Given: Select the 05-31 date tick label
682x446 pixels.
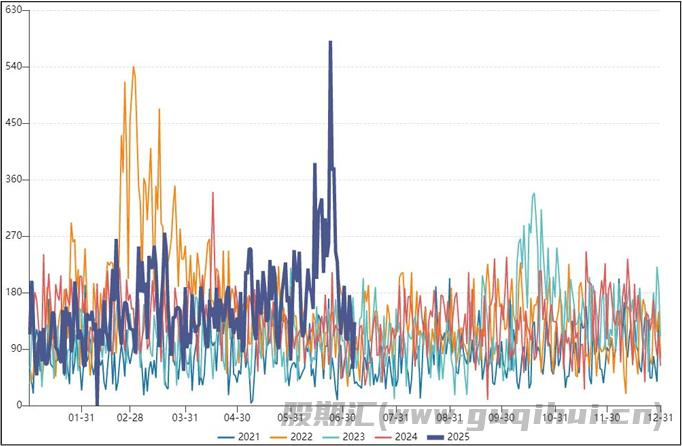Looking at the screenshot, I should [291, 417].
